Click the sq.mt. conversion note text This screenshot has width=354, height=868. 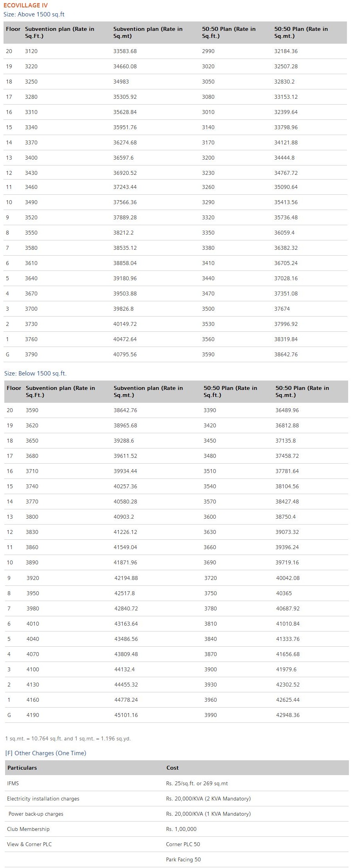tap(68, 738)
